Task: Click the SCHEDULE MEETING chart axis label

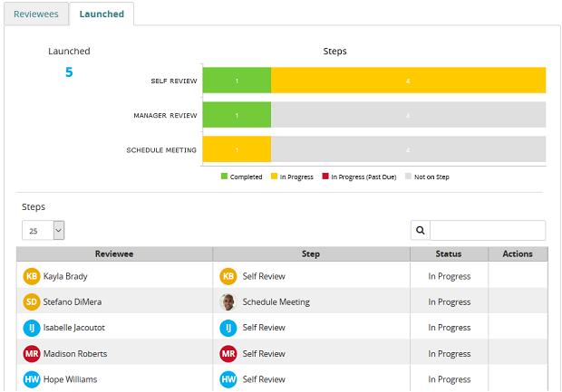Action: [x=161, y=150]
